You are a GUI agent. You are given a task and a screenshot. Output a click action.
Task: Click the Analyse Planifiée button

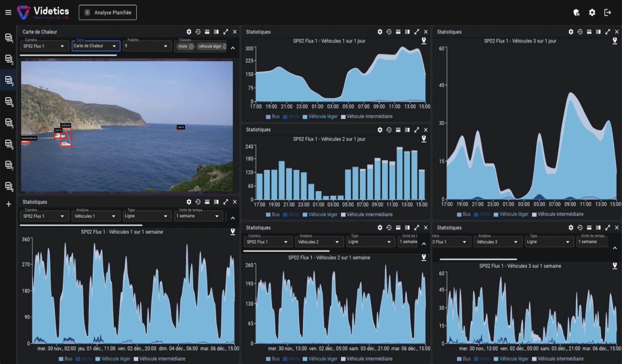tap(108, 12)
